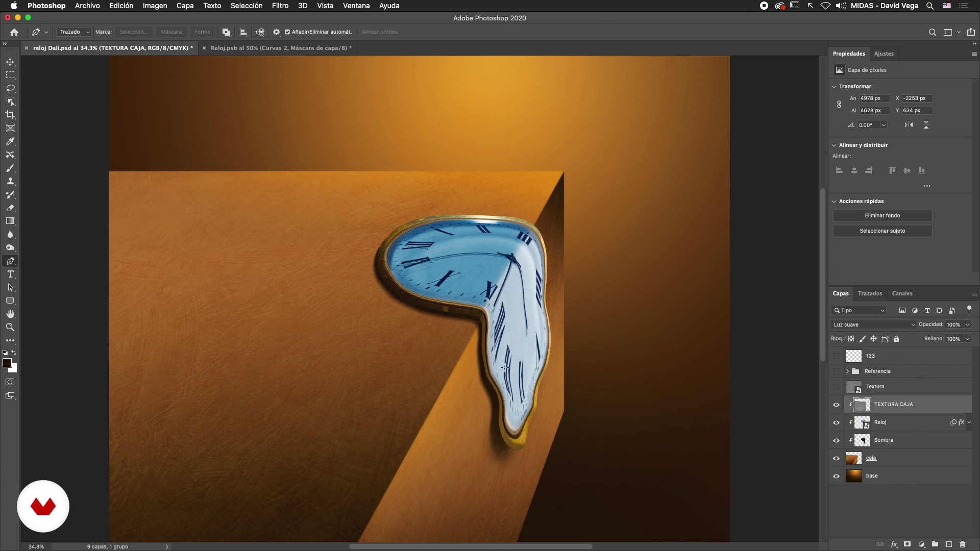The image size is (980, 551).
Task: Select the Lasso tool
Action: coord(10,88)
